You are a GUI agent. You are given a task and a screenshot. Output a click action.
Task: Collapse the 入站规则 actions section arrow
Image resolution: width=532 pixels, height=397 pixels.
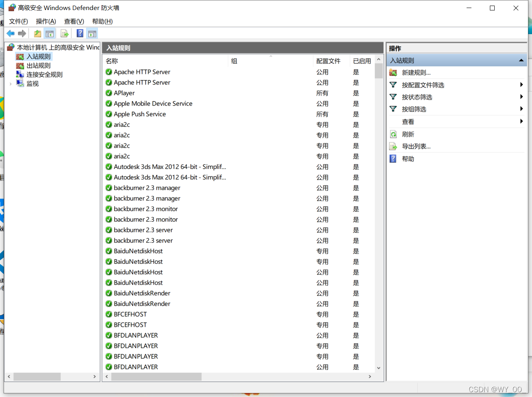coord(521,60)
